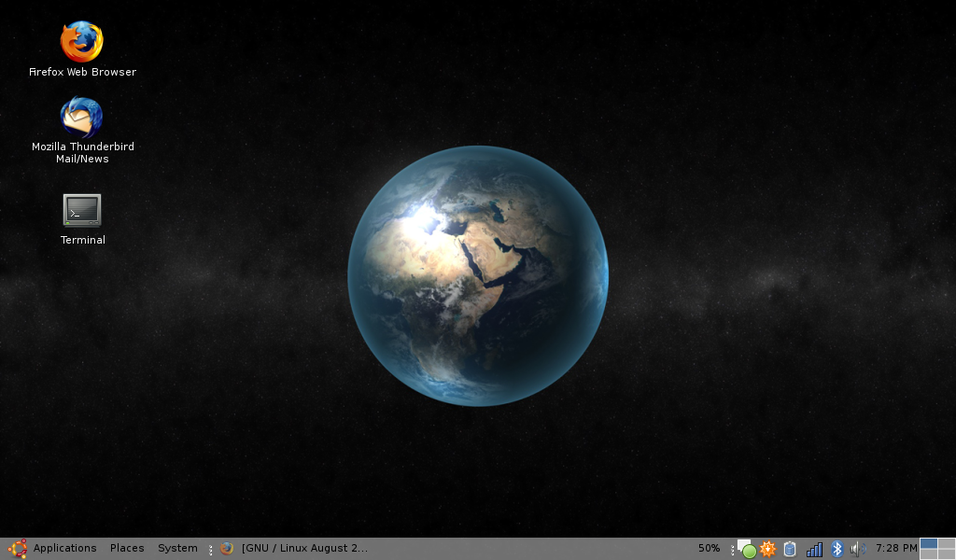Click the Ubuntu logo in the panel

[17, 549]
